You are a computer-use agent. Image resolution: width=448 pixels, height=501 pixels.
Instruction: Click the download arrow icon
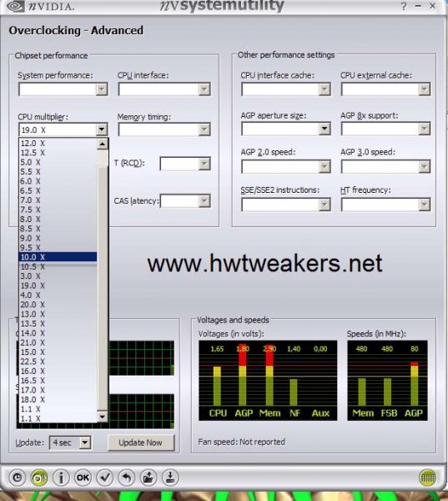click(170, 478)
